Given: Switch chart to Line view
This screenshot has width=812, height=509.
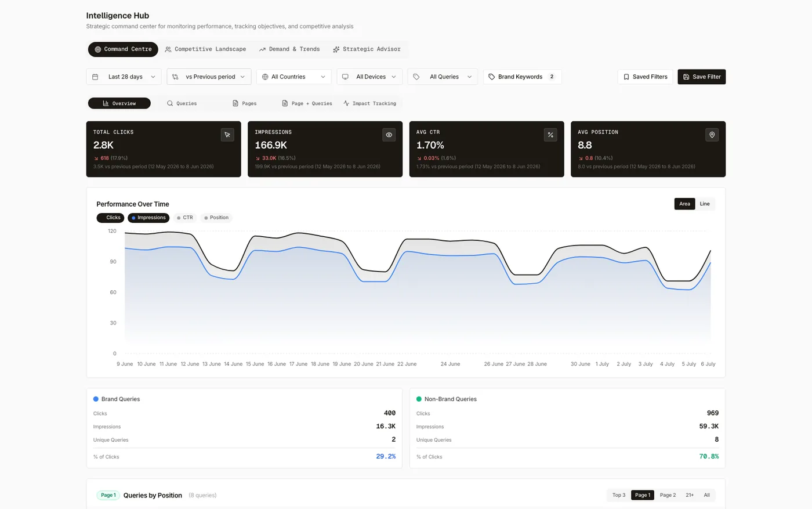Looking at the screenshot, I should [705, 204].
